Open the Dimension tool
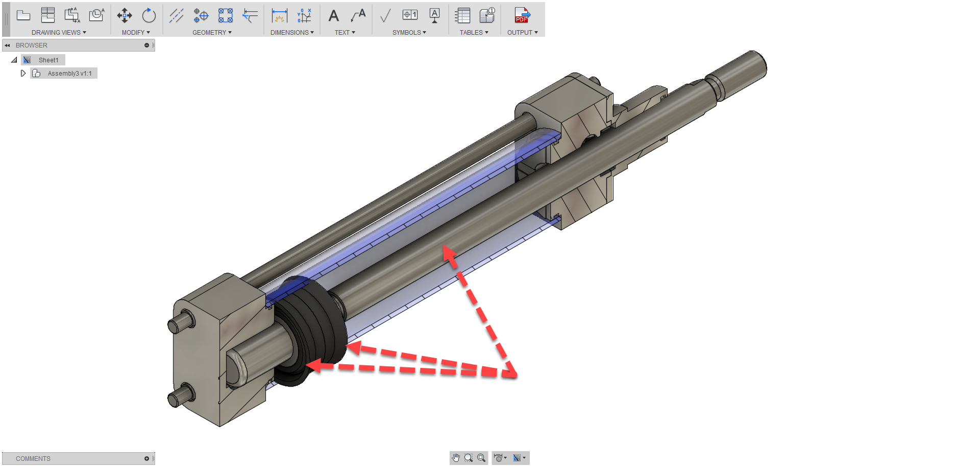This screenshot has height=467, width=980. point(279,15)
